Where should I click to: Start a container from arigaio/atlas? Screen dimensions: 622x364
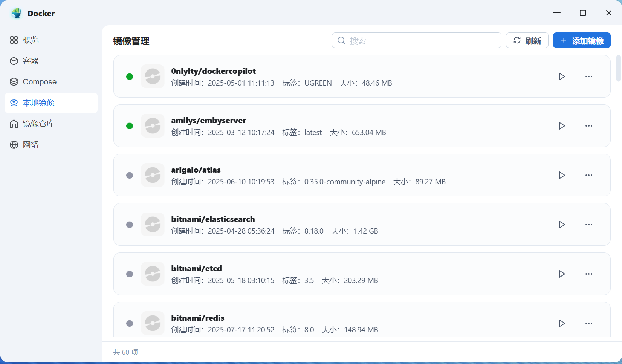coord(561,175)
